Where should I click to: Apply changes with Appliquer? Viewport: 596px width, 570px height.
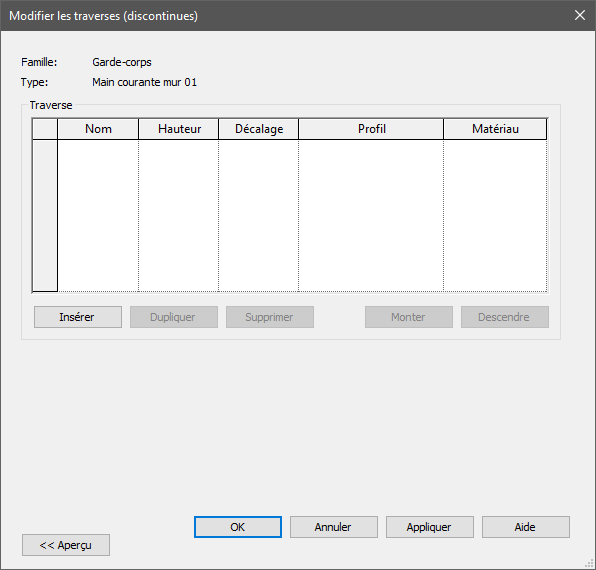[x=430, y=527]
